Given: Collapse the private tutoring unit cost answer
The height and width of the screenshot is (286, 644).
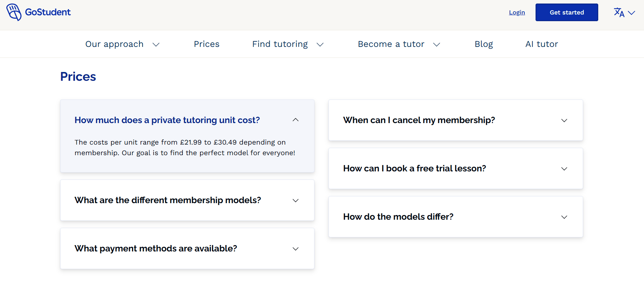Looking at the screenshot, I should pyautogui.click(x=295, y=120).
